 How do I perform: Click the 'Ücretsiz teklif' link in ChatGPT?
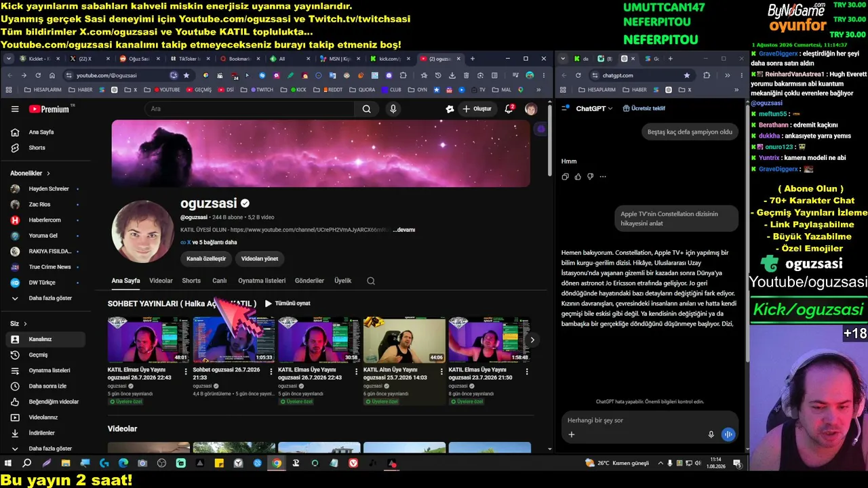coord(644,108)
